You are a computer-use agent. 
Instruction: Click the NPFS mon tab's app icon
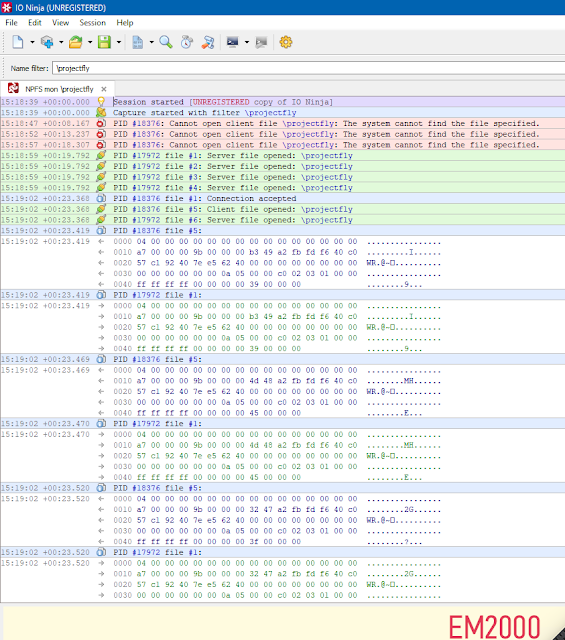[x=13, y=88]
